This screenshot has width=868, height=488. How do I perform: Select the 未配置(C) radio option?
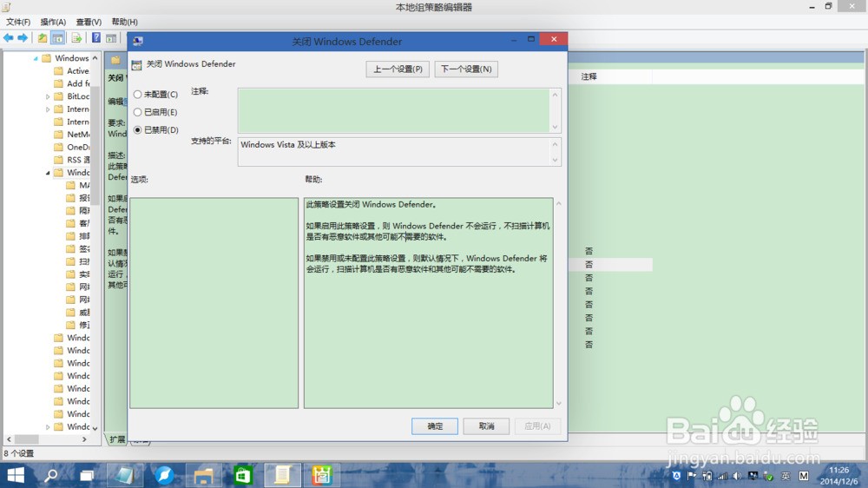[x=137, y=95]
